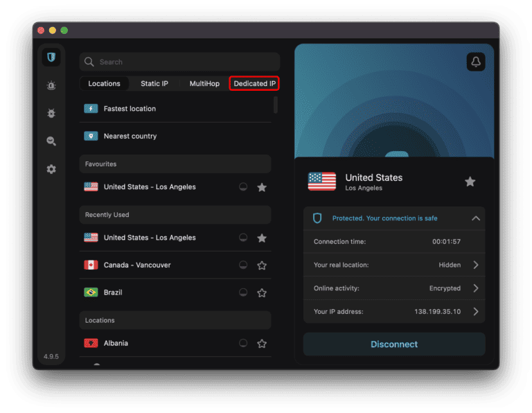The height and width of the screenshot is (413, 532).
Task: Open the Alert siren icon in sidebar
Action: point(51,85)
